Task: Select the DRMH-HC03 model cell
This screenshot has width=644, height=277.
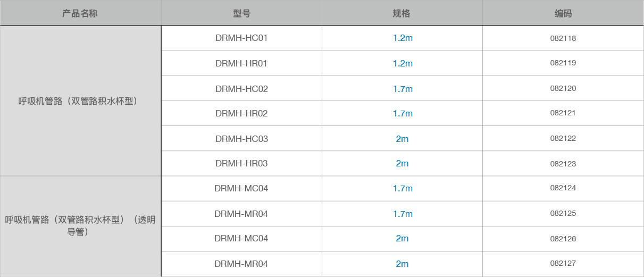Action: point(241,139)
